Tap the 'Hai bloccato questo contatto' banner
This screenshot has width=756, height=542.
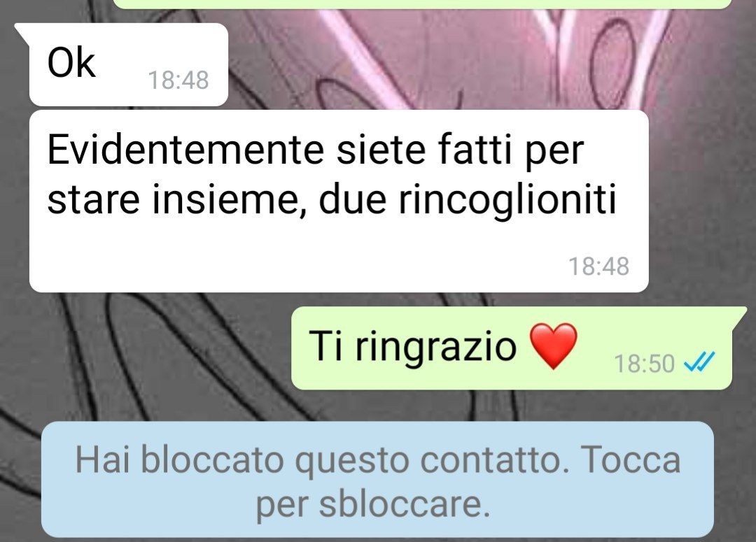(x=377, y=480)
